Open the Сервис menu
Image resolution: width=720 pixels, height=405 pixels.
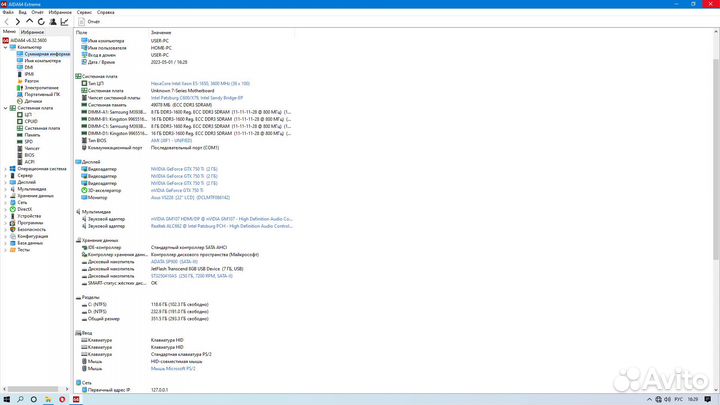tap(84, 12)
